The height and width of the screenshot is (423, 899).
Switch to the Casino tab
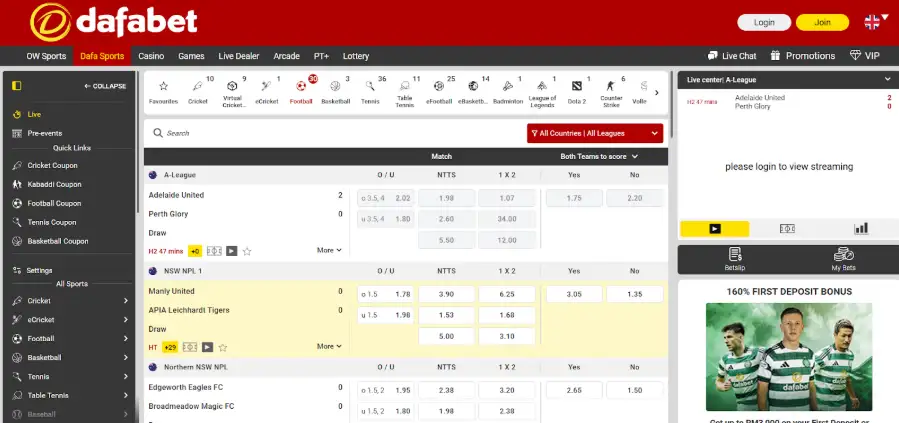coord(151,56)
